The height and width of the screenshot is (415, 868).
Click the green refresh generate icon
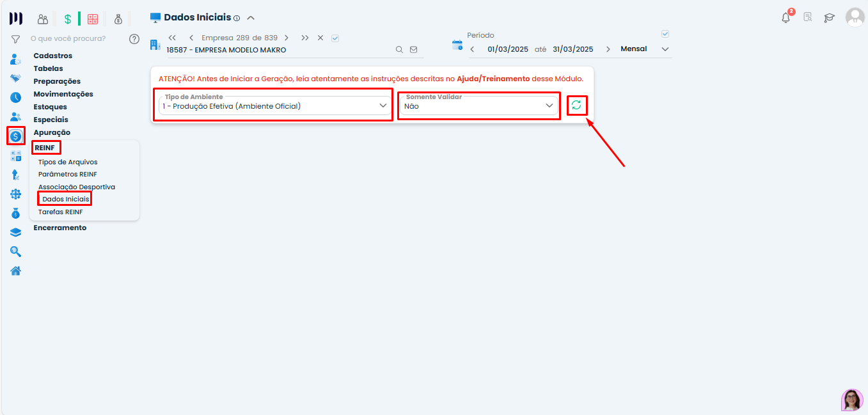(576, 106)
